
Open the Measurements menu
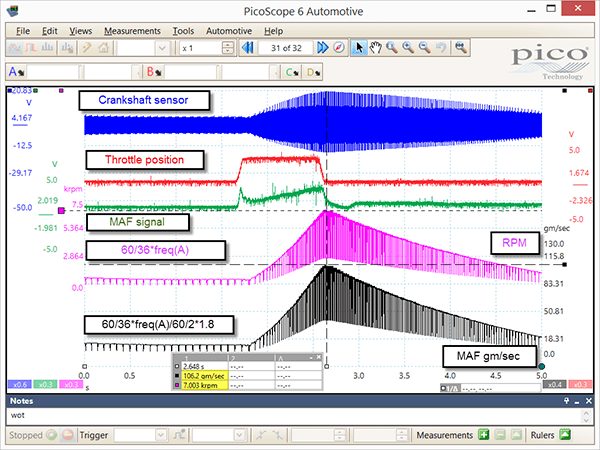tap(132, 31)
